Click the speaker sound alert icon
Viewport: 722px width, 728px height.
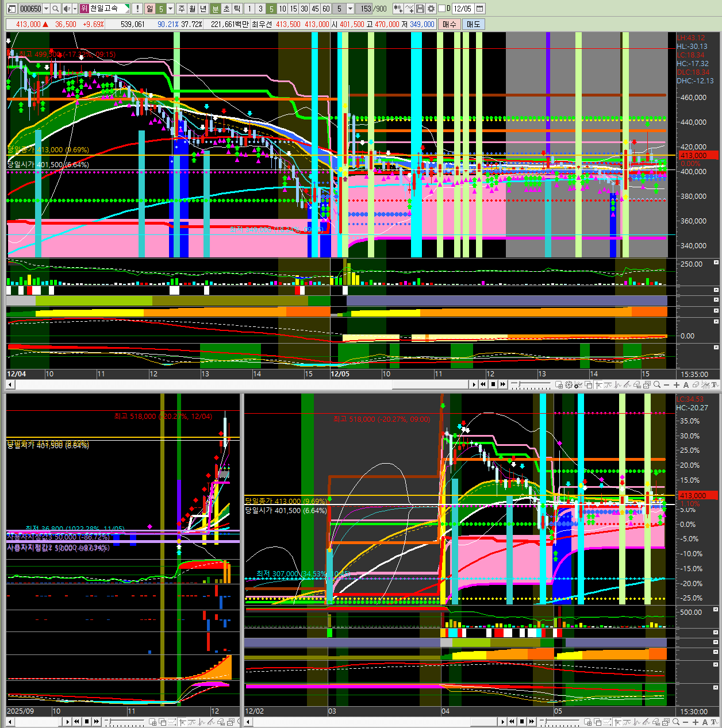point(67,9)
